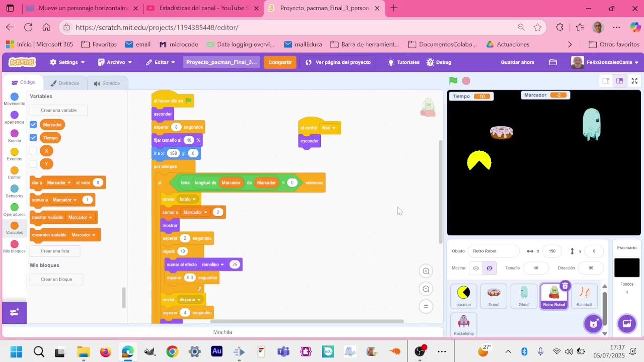Stop the project with the red stop button

(466, 80)
